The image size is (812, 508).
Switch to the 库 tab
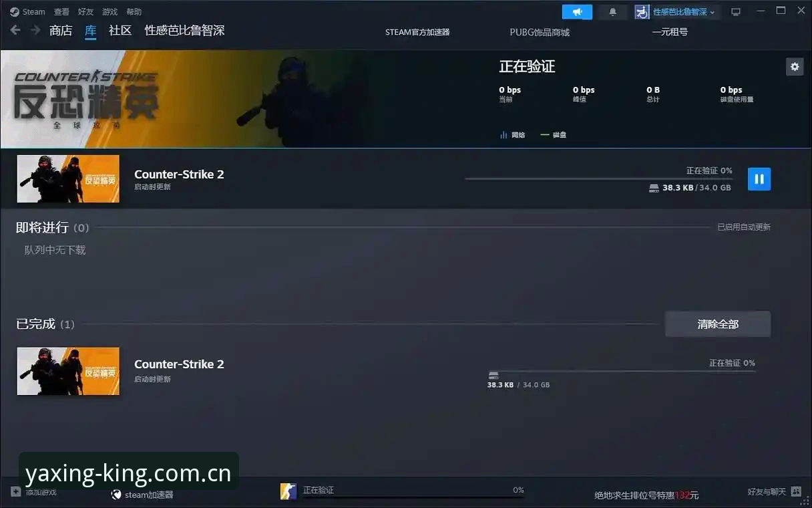[x=91, y=31]
